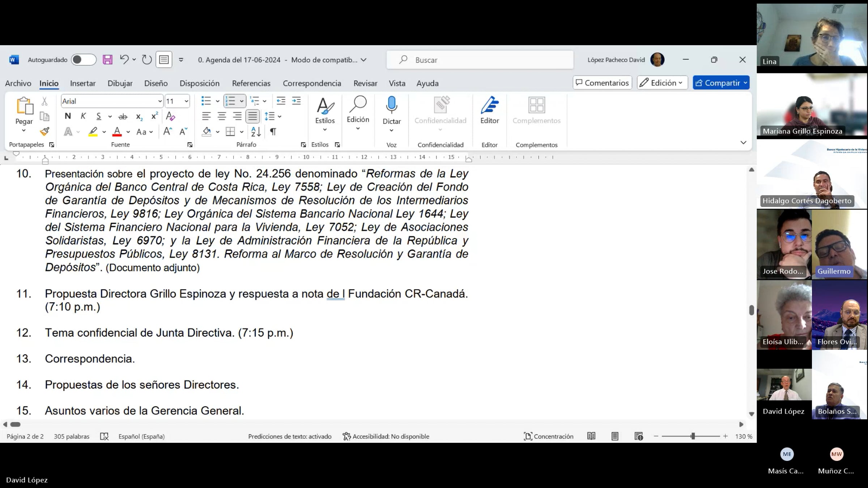The width and height of the screenshot is (868, 488).
Task: Click the Cut scissors icon
Action: [x=44, y=101]
